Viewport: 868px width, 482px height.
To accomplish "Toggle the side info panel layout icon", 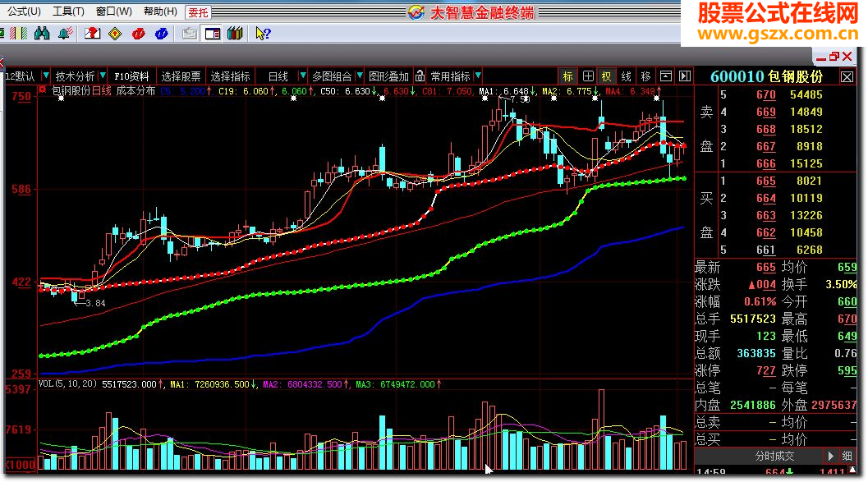I will 213,34.
